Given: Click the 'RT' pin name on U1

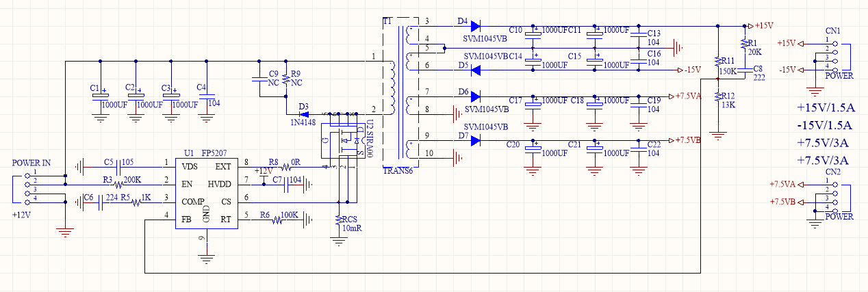Looking at the screenshot, I should point(227,220).
